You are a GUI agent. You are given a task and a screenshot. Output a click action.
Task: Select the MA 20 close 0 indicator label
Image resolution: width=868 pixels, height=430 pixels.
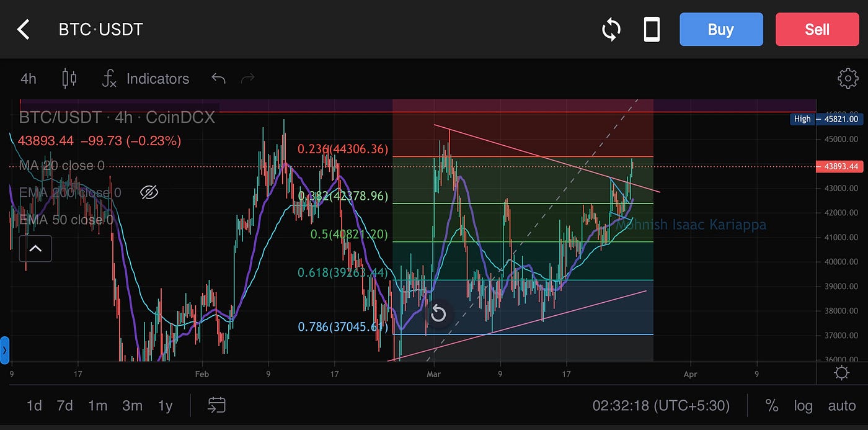[x=61, y=166]
